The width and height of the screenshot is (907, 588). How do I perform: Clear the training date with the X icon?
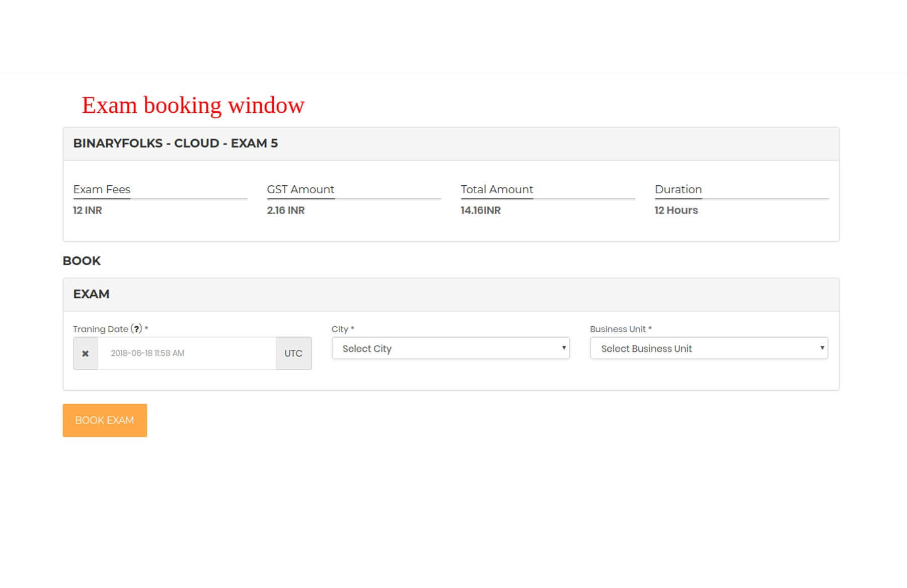tap(86, 353)
